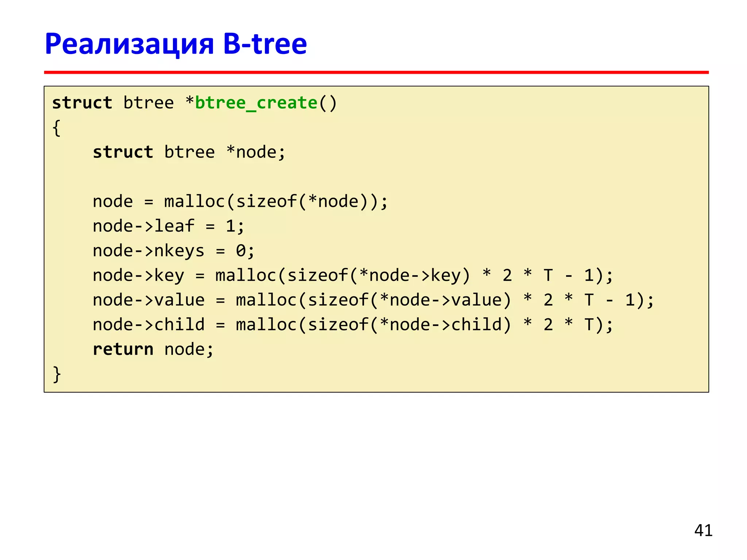
Task: Click the slide title 'Реализация B-tree'
Action: pos(176,45)
